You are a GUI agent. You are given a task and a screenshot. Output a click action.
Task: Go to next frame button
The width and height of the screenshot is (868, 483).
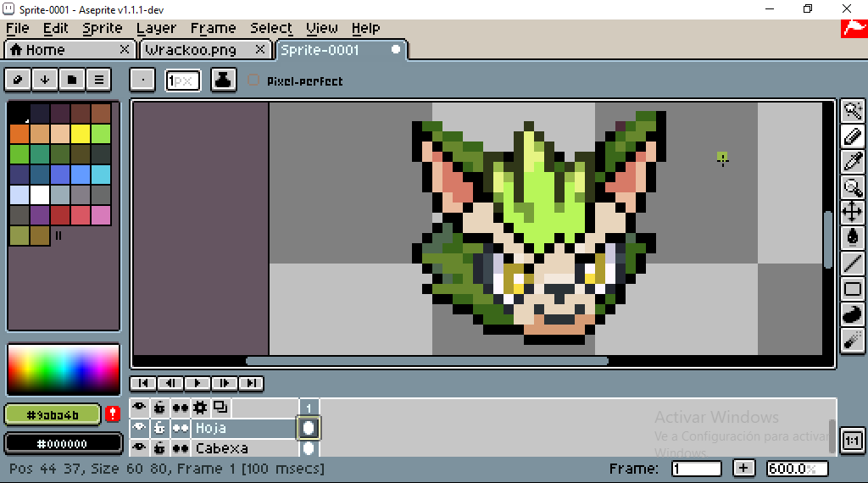224,383
